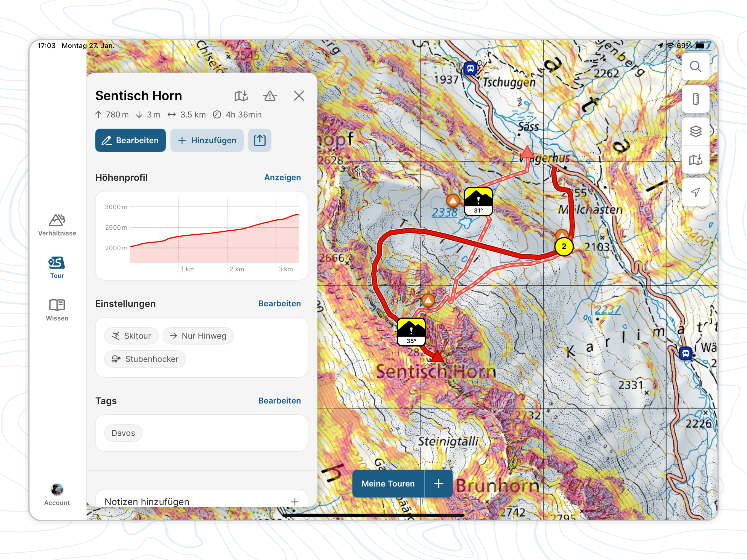Image resolution: width=747 pixels, height=560 pixels.
Task: Click the Hinzufügen button
Action: coord(207,140)
